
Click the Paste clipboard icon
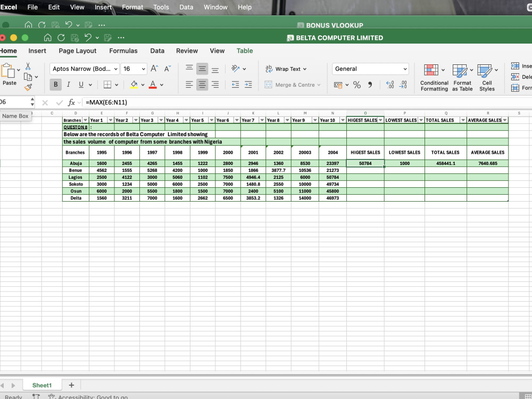8,71
